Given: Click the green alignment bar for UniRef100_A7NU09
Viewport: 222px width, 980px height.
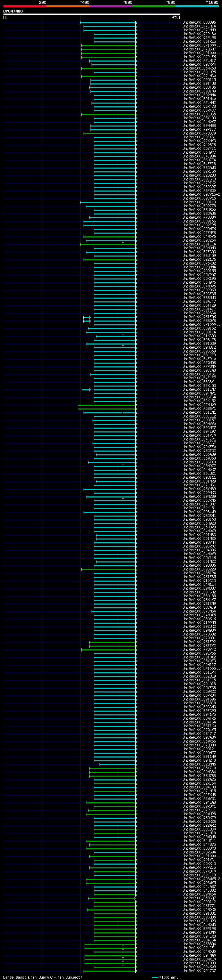Looking at the screenshot, I should [108, 405].
